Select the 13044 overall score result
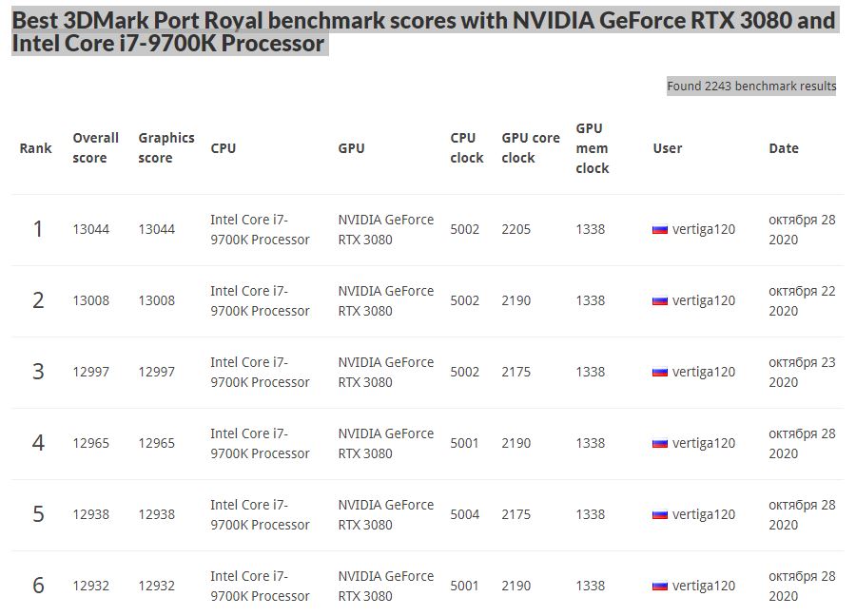 tap(90, 229)
